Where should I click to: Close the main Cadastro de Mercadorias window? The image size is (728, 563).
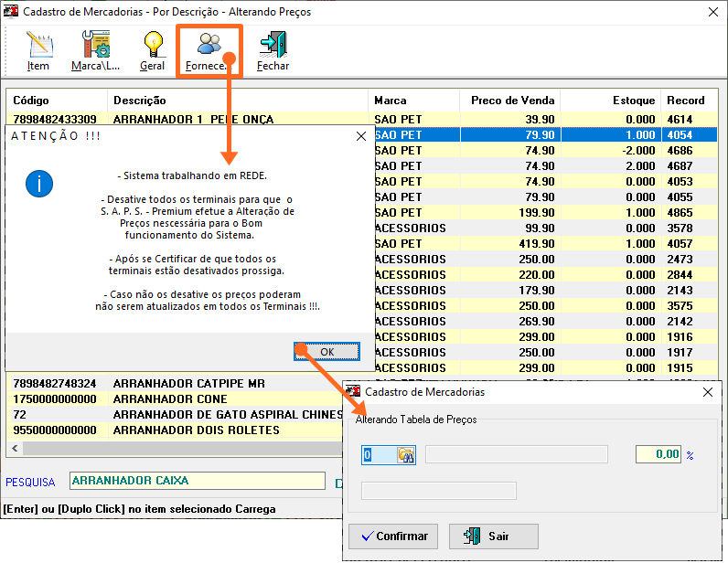coord(713,12)
